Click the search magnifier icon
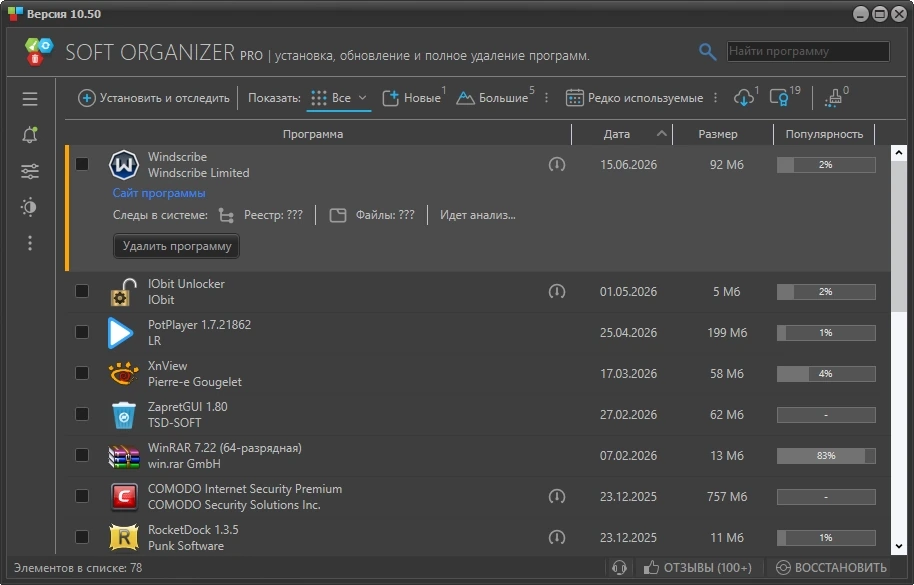 [707, 52]
